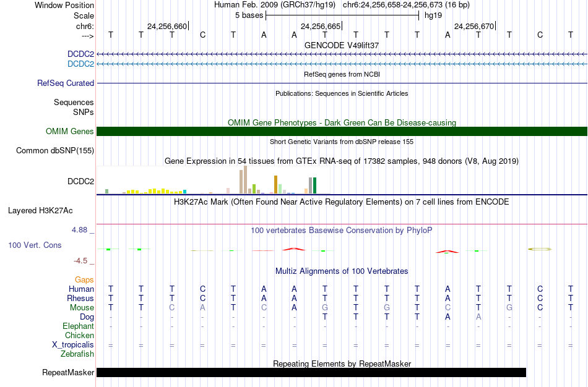Click the Human species row label

pos(81,289)
